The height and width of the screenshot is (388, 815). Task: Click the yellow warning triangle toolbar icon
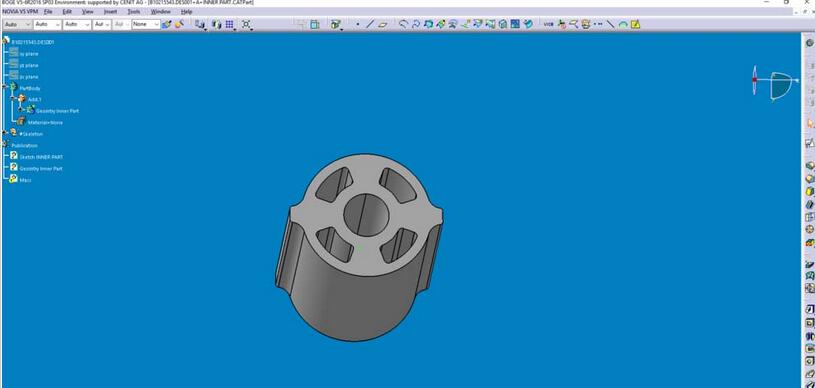click(635, 24)
